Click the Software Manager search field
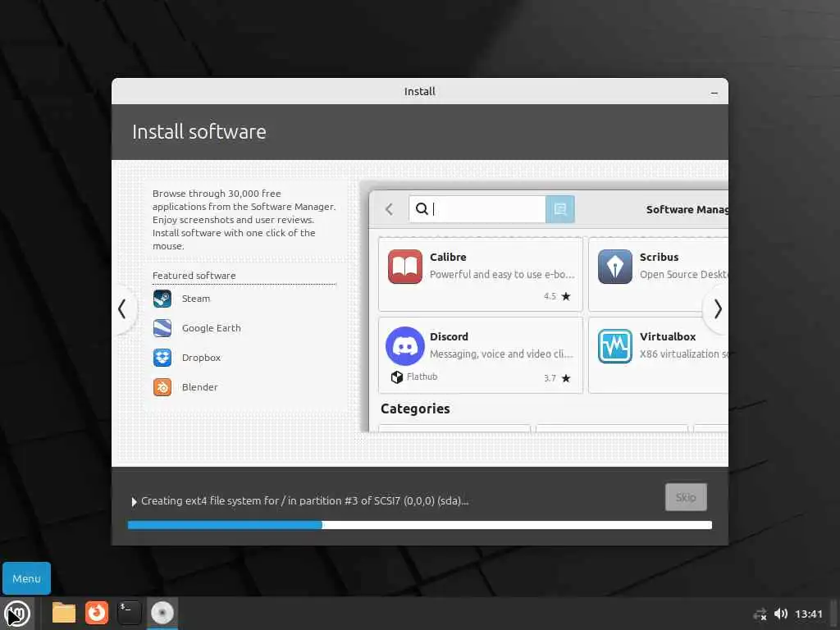Image resolution: width=840 pixels, height=630 pixels. pos(477,209)
